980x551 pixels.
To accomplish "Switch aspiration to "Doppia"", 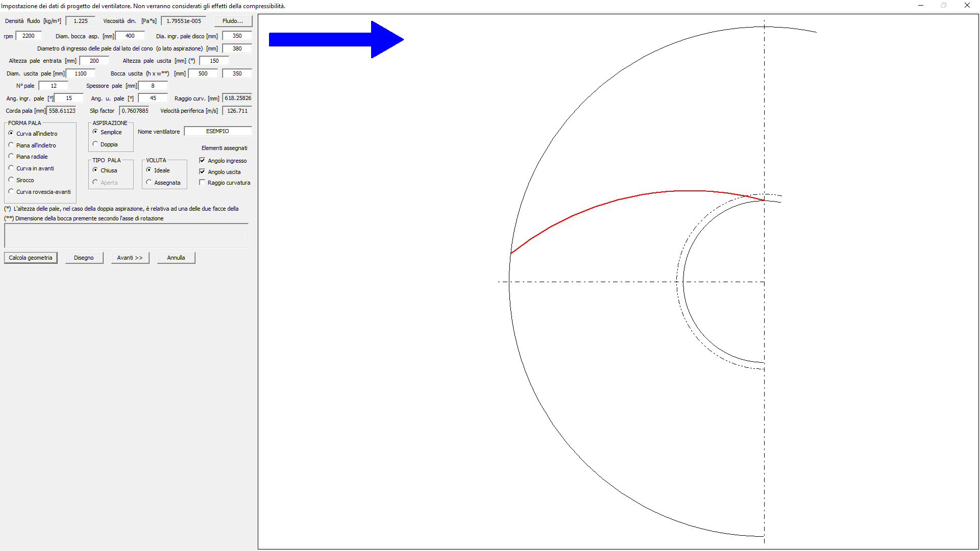I will point(95,144).
